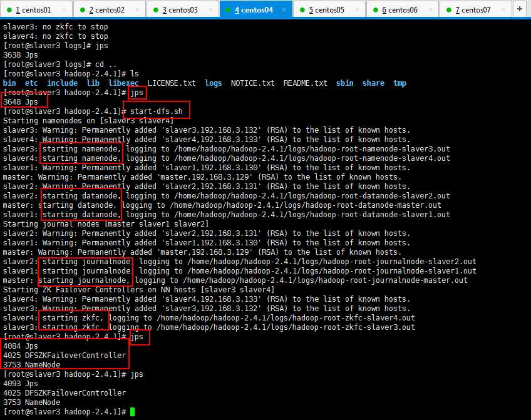Click the green terminal cursor at prompt

[x=132, y=412]
